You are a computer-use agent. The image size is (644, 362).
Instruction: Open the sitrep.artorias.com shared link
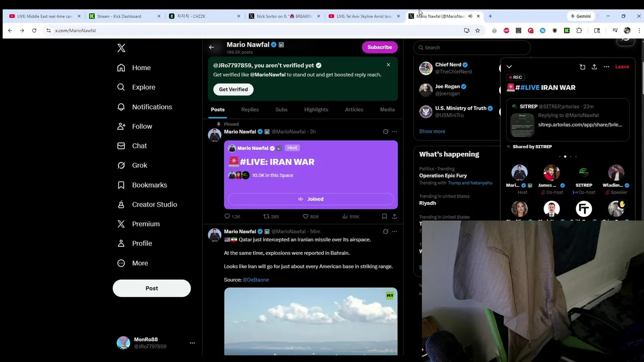[x=580, y=125]
